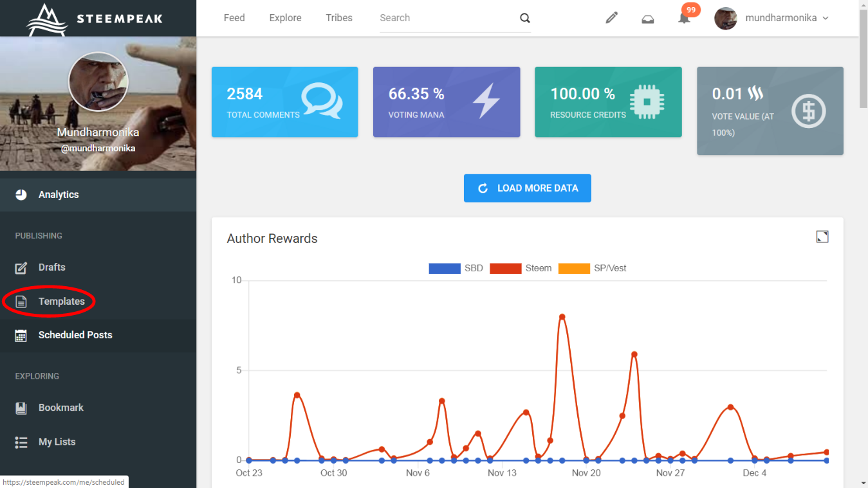This screenshot has width=868, height=488.
Task: Click the STEEMPEAK brand text
Action: [x=120, y=19]
